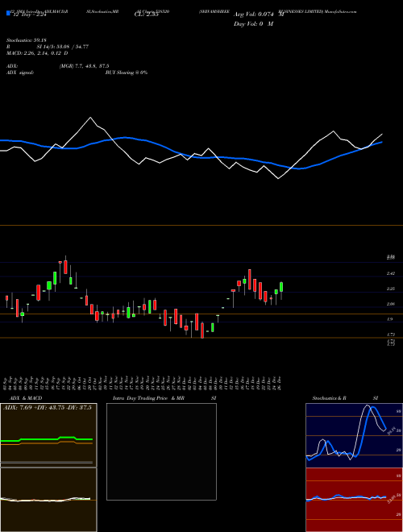Click the 'ADX: 7.69 +DY: 43.75 -DY: 37.5' header
The height and width of the screenshot is (532, 403).
[48, 408]
